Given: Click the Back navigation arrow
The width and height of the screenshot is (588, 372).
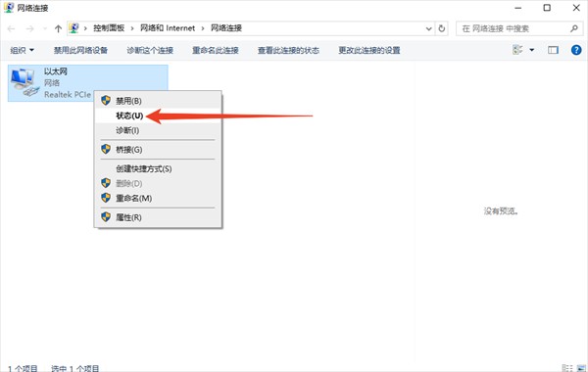Looking at the screenshot, I should coord(11,28).
